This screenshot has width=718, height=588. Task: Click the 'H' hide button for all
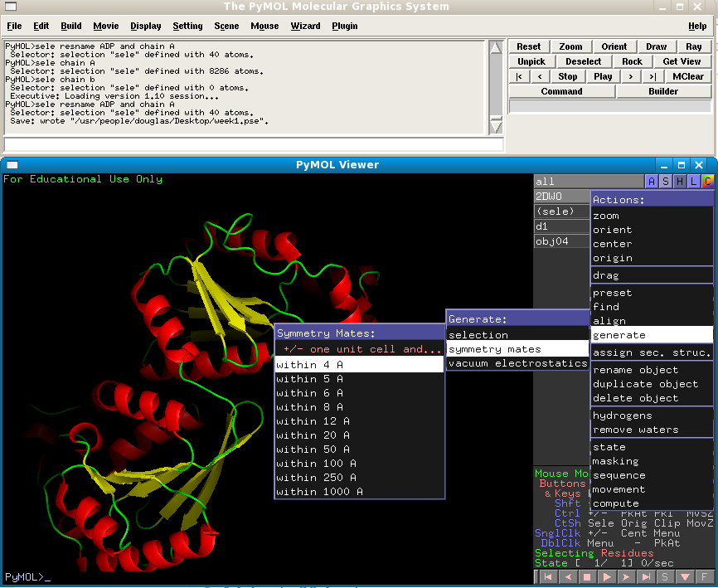click(681, 182)
